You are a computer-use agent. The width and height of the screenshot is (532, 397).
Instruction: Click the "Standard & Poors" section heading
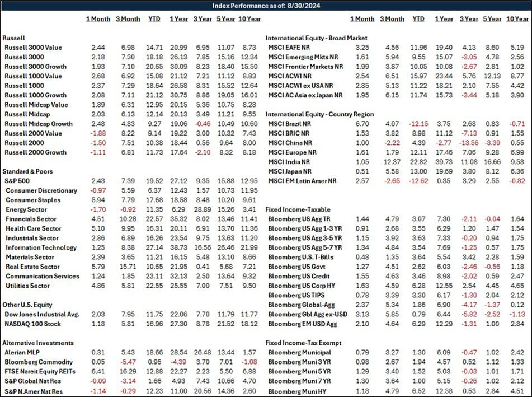coord(27,171)
